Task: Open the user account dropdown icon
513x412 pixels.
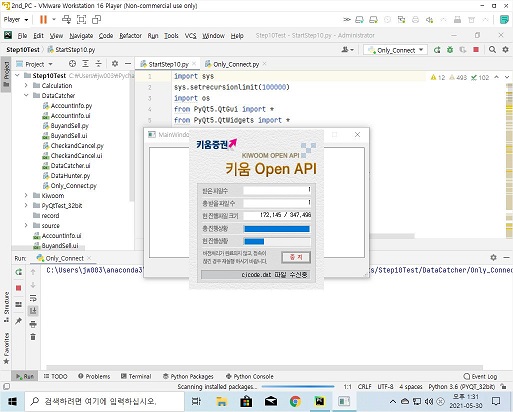Action: [x=347, y=50]
